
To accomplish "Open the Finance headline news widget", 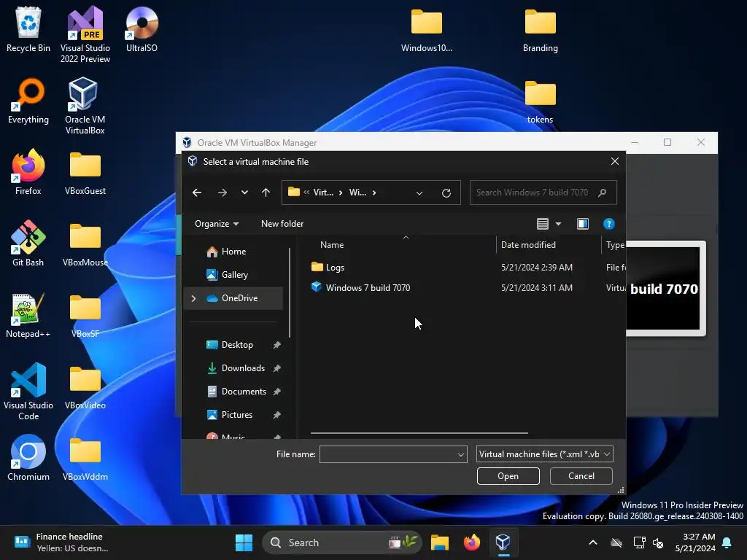I will click(61, 542).
